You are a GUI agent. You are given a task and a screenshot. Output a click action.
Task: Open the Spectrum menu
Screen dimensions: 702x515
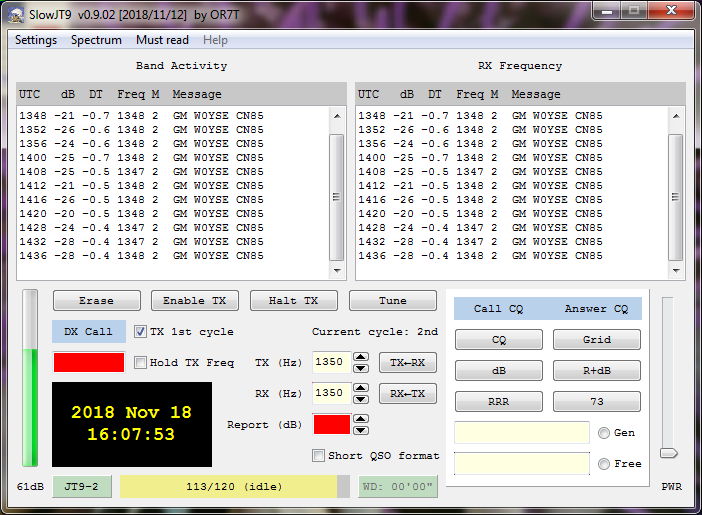click(96, 40)
